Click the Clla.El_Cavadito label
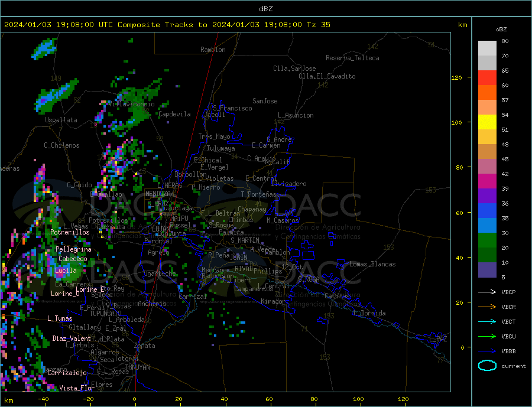532x407 pixels. click(x=327, y=76)
